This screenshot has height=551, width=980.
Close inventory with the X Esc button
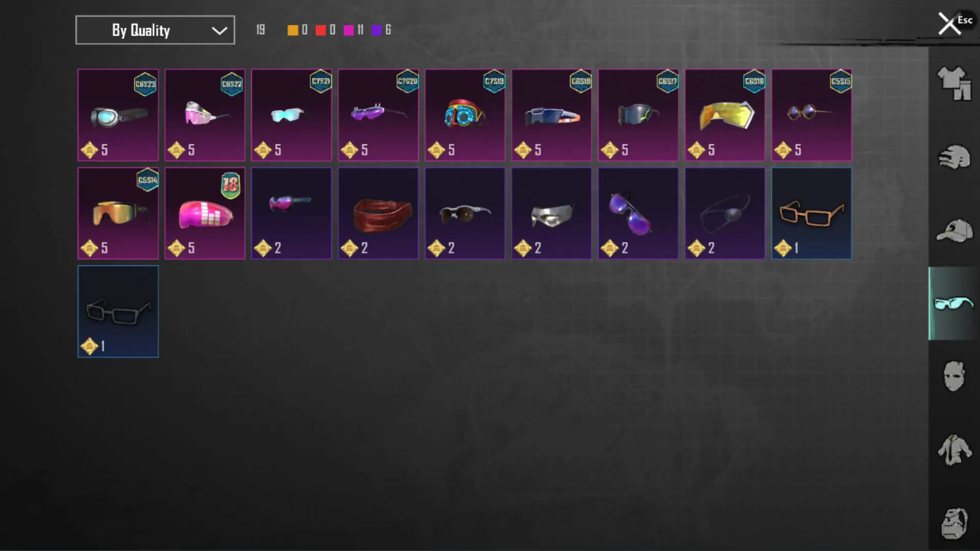[954, 23]
